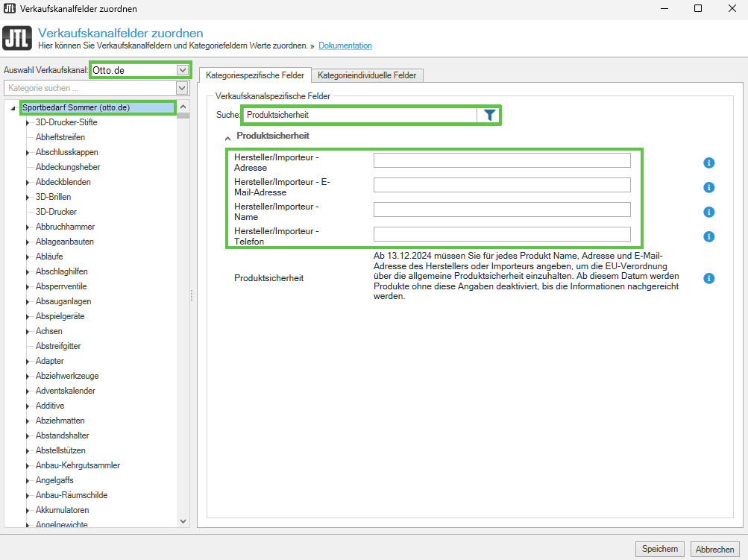Select the Kategoriespezifische Felder tab
This screenshot has width=748, height=560.
256,75
